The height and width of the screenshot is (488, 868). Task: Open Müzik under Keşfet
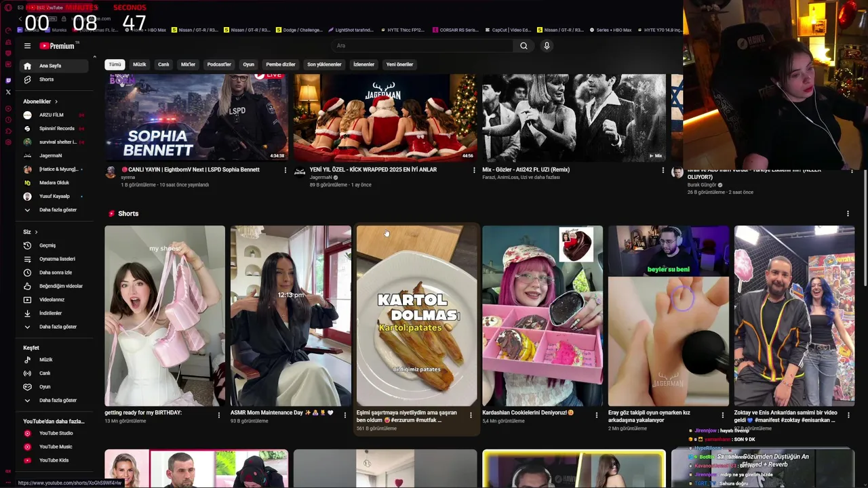(x=54, y=360)
